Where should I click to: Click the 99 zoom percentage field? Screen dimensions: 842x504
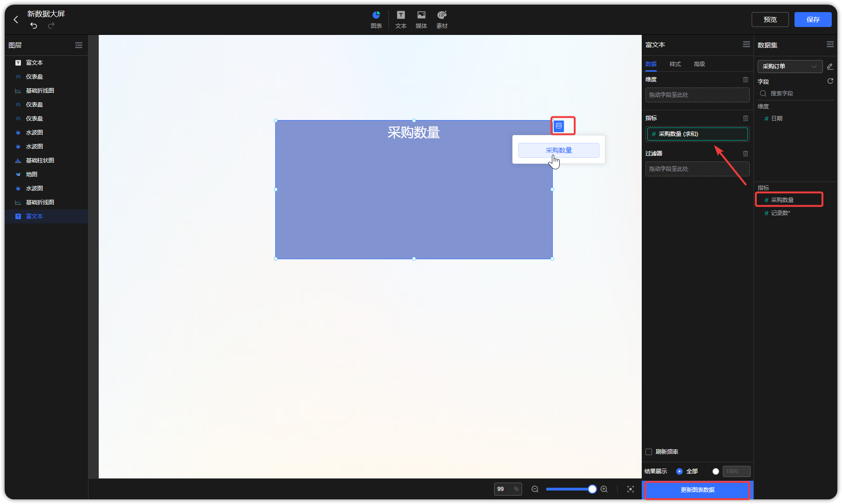(508, 489)
